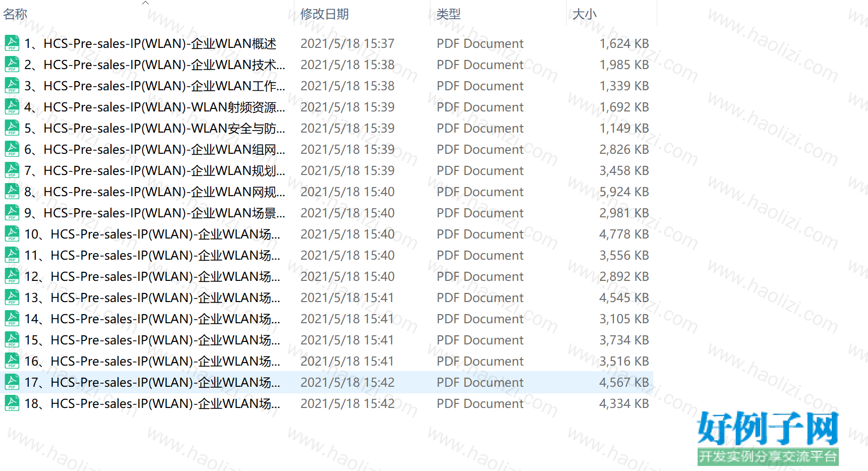The height and width of the screenshot is (471, 868).
Task: Select file name 9、HCS-Pre-sales-IP(WLAN)-企业WLAN场景...
Action: point(155,213)
